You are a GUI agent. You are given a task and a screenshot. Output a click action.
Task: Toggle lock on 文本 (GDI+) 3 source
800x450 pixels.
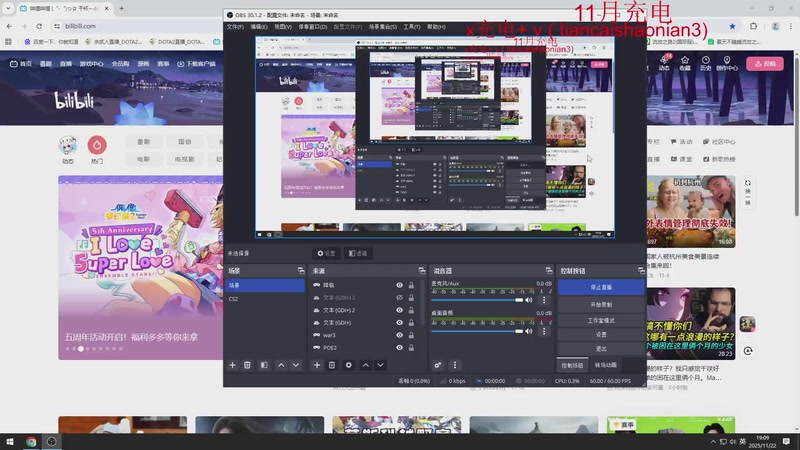click(411, 297)
